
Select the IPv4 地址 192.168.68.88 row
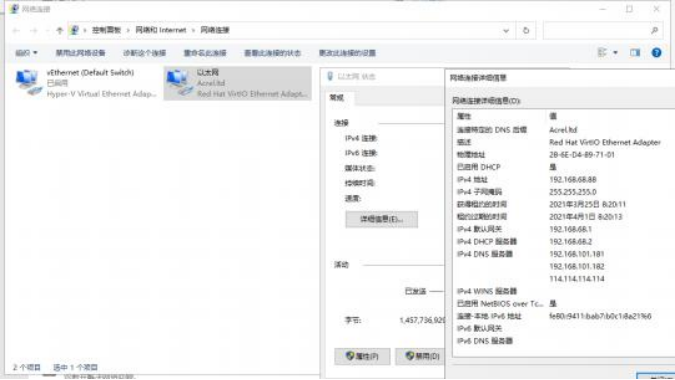point(564,179)
